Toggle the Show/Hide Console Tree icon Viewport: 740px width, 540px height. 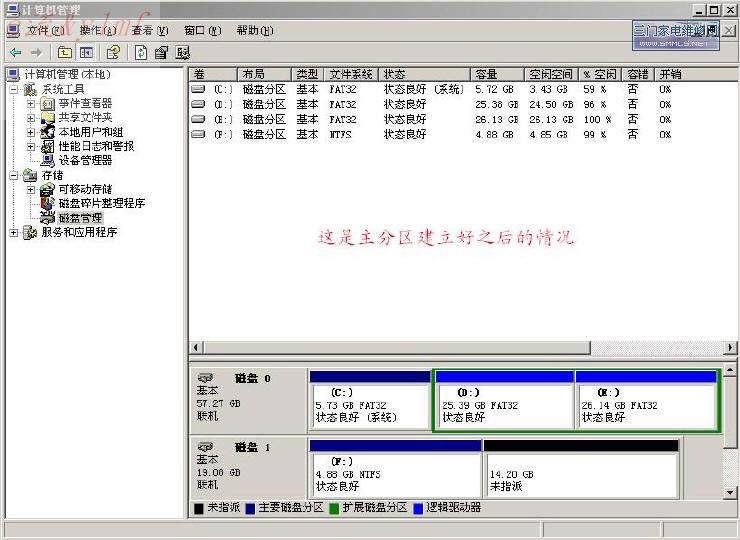pyautogui.click(x=87, y=52)
